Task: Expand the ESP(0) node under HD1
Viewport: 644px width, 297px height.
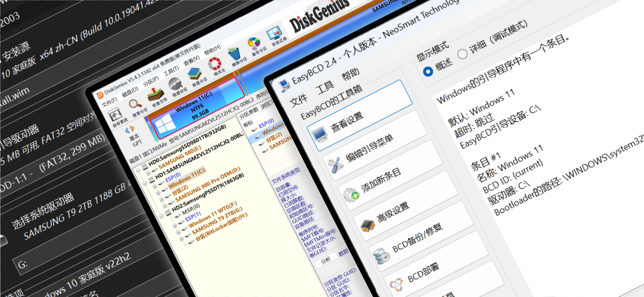Action: coord(155,186)
